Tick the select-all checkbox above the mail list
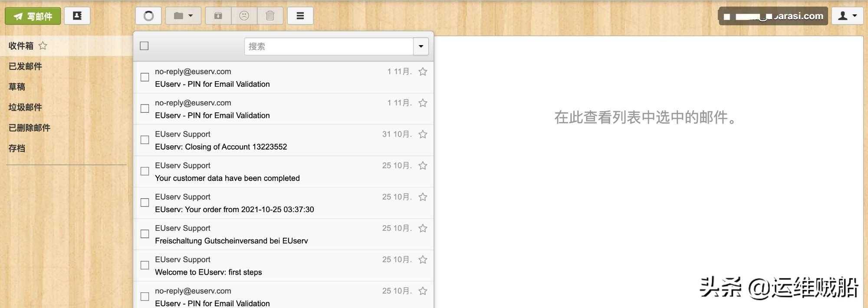The image size is (868, 308). [x=145, y=46]
